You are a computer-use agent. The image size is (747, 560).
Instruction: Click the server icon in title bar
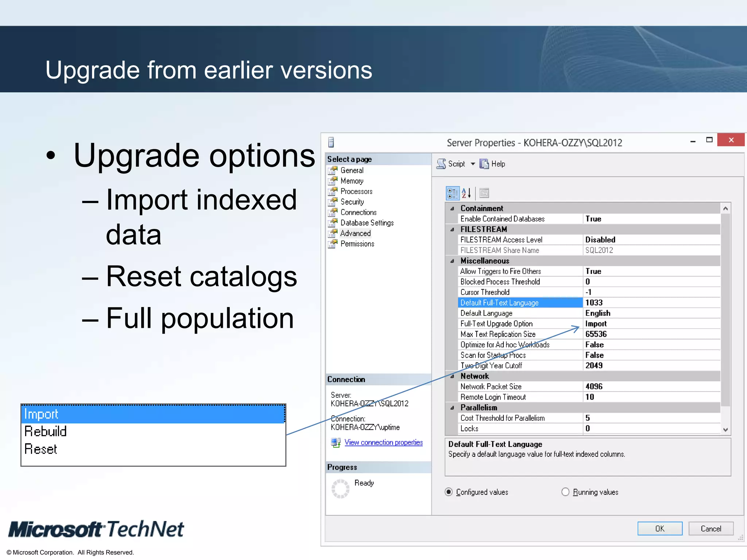pos(331,142)
